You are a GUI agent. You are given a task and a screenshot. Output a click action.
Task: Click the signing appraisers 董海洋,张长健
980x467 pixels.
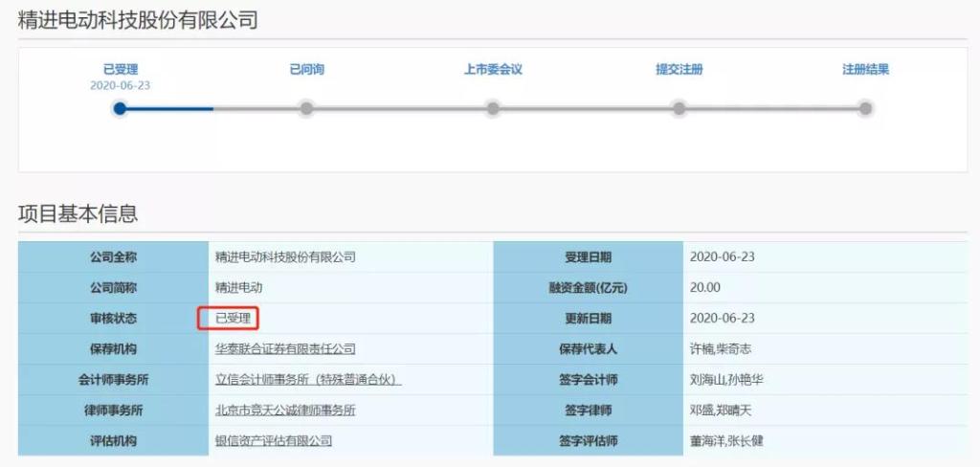pyautogui.click(x=726, y=441)
